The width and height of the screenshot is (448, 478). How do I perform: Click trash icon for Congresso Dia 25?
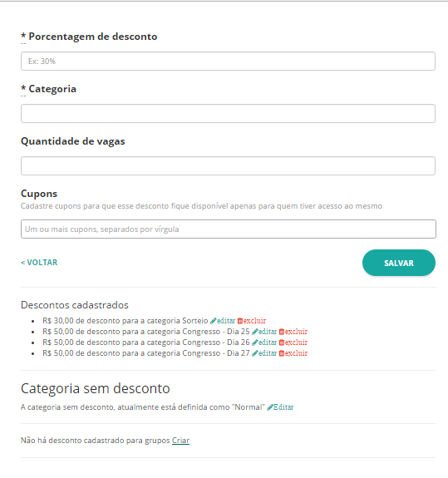click(282, 332)
